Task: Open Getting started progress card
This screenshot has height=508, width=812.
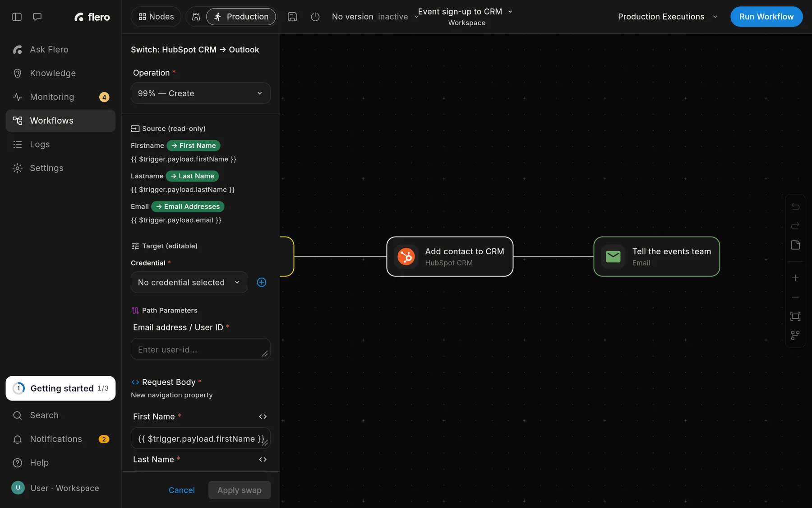Action: [x=60, y=388]
